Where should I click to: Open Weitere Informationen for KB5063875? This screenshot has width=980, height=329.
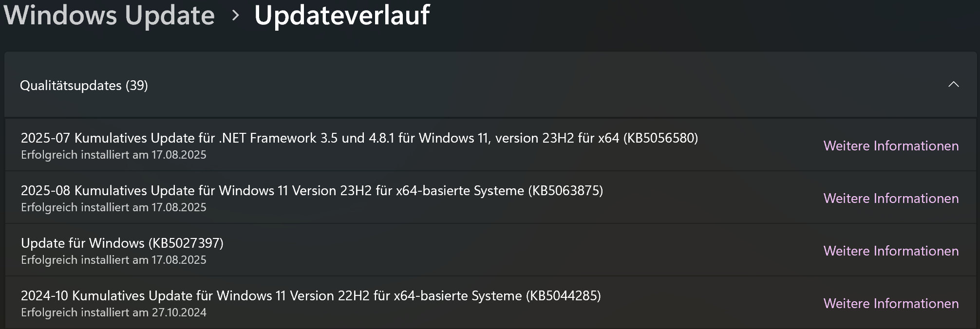coord(891,198)
